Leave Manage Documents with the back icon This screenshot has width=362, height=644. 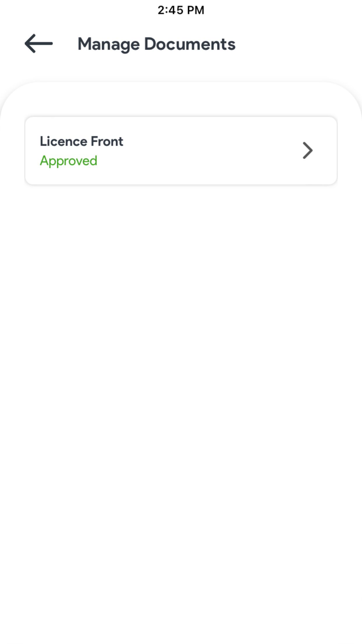point(39,43)
